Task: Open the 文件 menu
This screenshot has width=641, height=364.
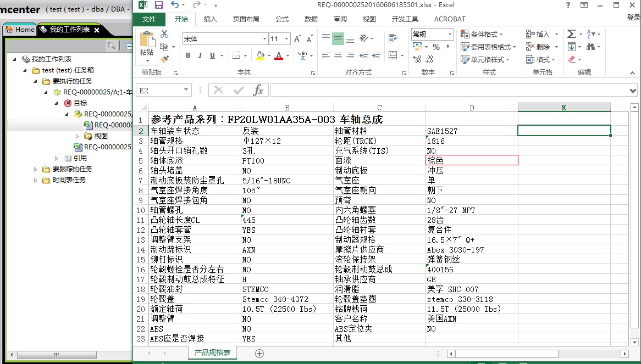Action: click(x=149, y=19)
